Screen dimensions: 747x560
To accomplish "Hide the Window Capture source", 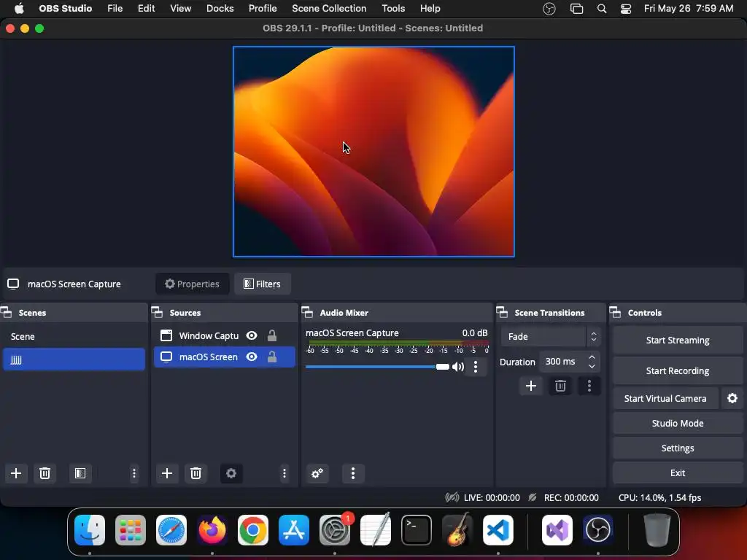I will (x=252, y=335).
